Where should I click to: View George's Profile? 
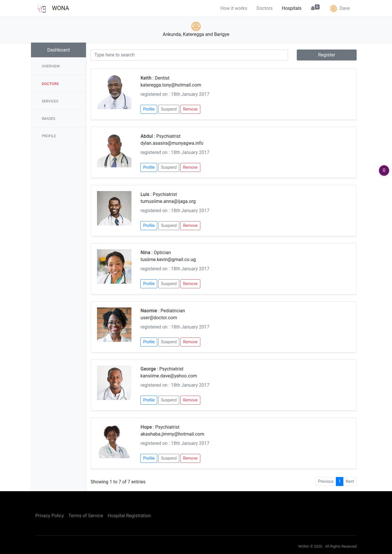pos(149,400)
